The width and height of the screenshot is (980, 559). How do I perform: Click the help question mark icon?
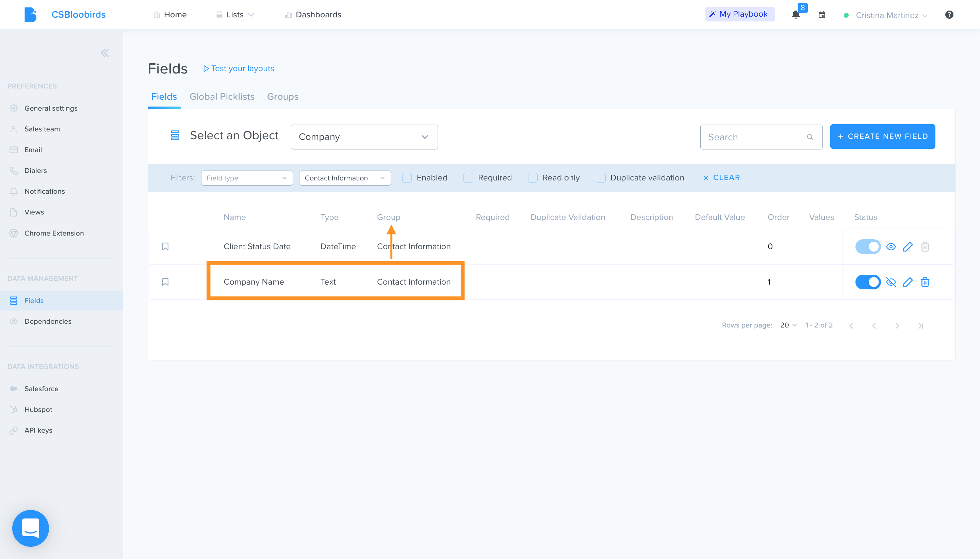point(949,15)
